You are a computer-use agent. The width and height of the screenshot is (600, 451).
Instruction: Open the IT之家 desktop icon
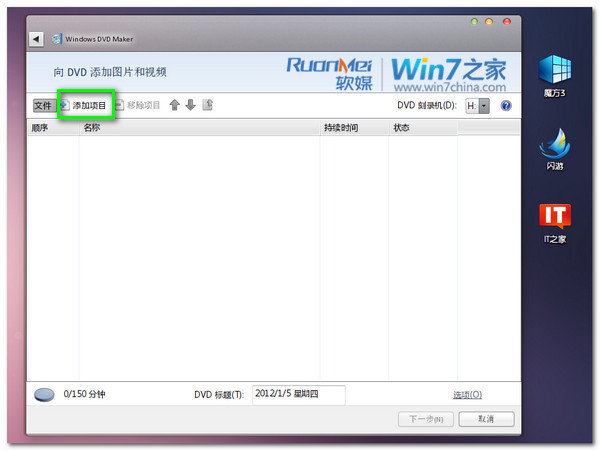[555, 223]
